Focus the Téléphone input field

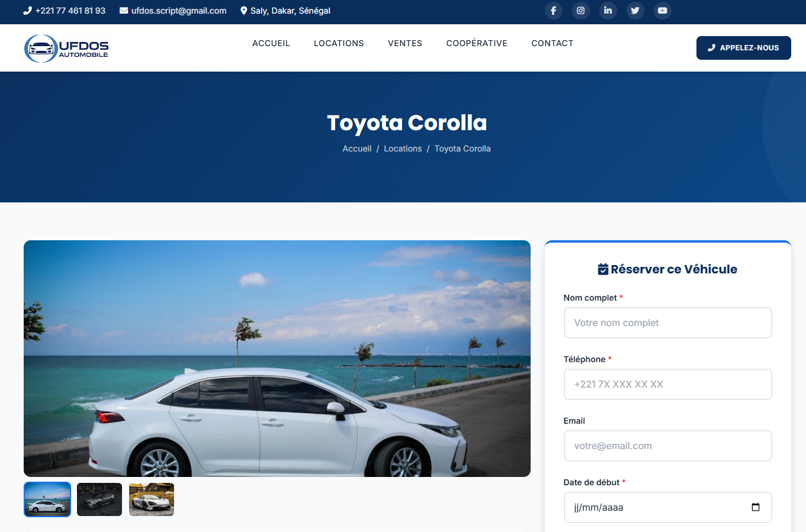pyautogui.click(x=667, y=384)
